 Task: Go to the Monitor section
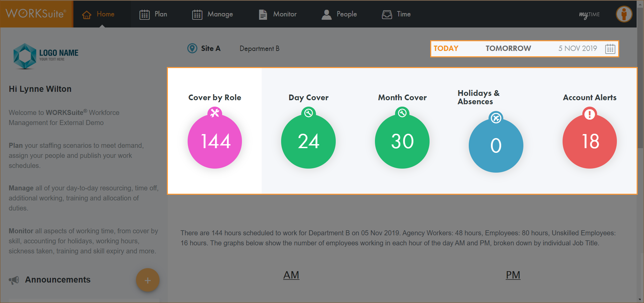(278, 14)
